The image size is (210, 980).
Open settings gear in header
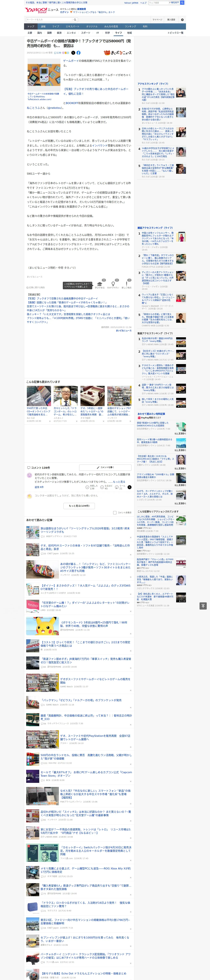[182, 20]
